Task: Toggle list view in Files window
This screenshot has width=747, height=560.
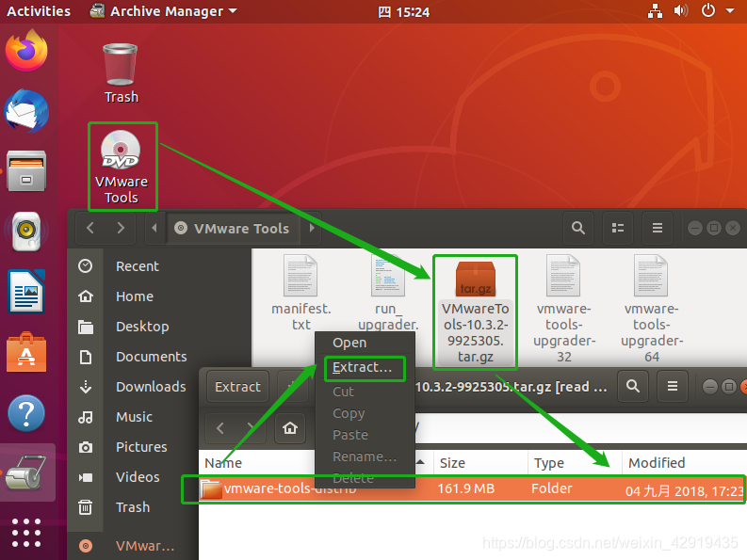Action: (618, 228)
